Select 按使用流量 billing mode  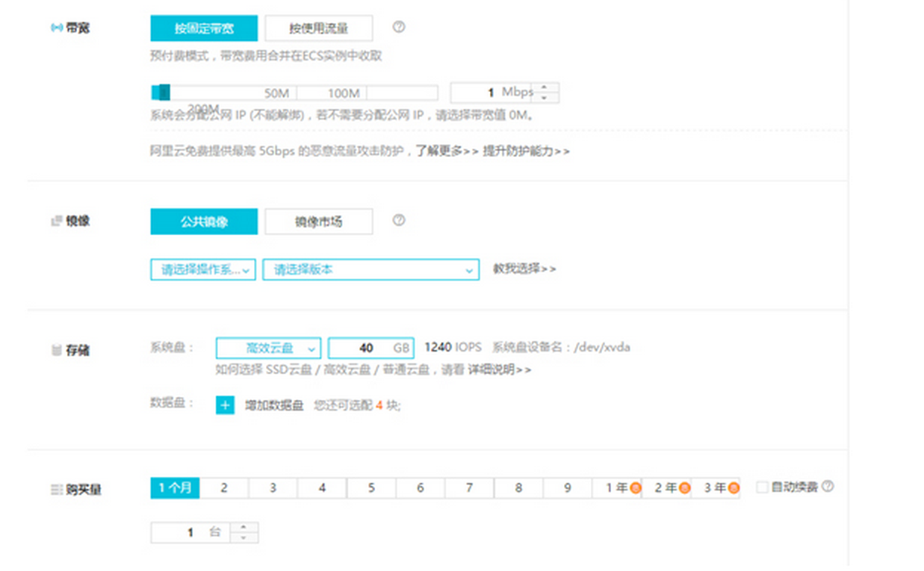point(319,28)
